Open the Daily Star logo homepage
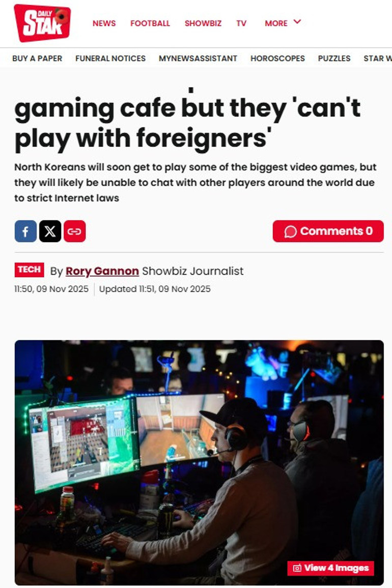The height and width of the screenshot is (588, 392). pyautogui.click(x=42, y=23)
